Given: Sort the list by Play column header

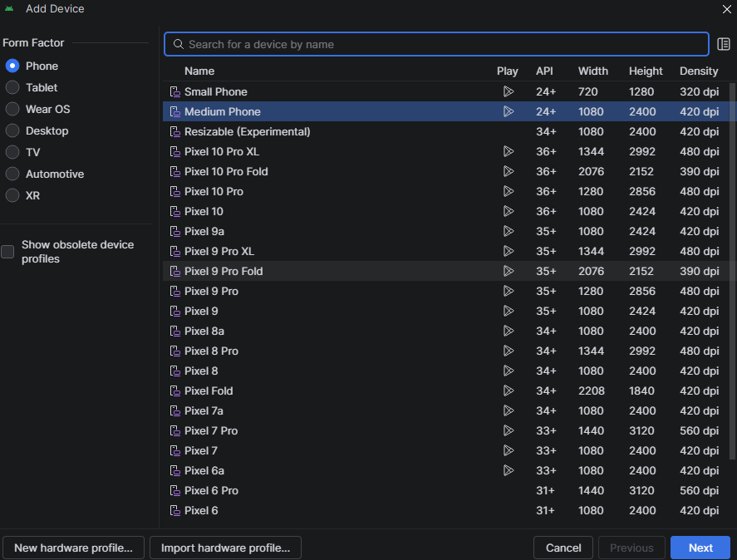Looking at the screenshot, I should pos(507,71).
